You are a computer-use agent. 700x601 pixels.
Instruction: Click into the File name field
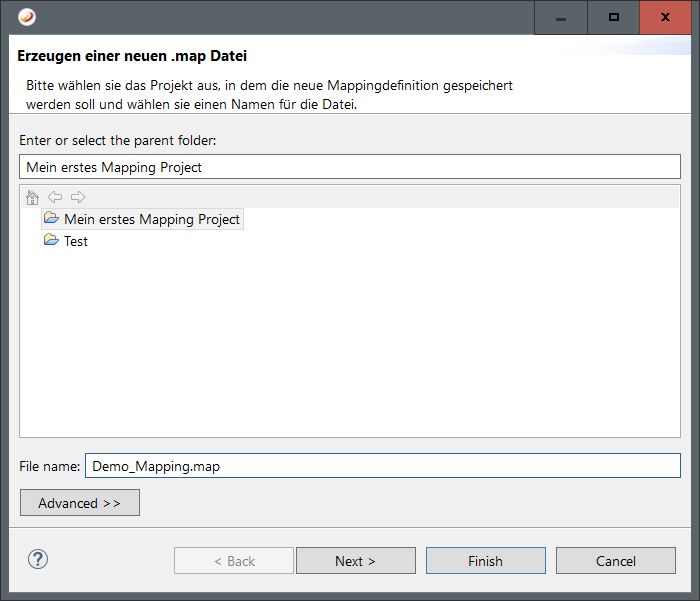[x=382, y=466]
